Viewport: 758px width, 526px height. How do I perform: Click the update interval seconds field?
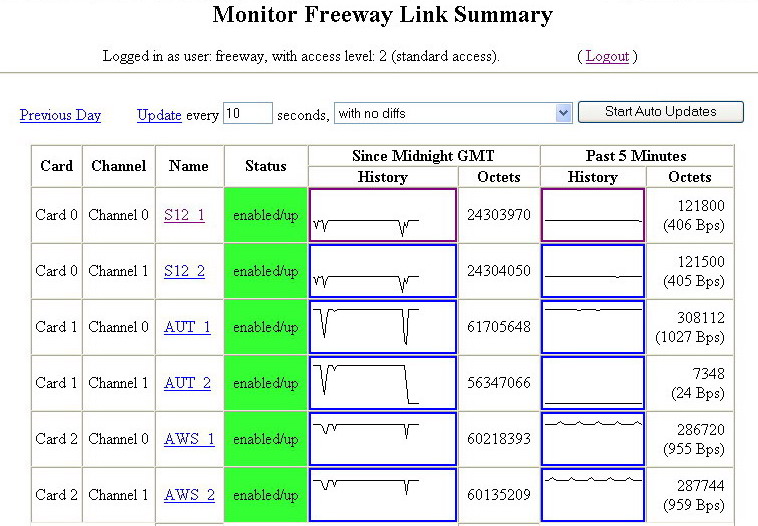(248, 114)
